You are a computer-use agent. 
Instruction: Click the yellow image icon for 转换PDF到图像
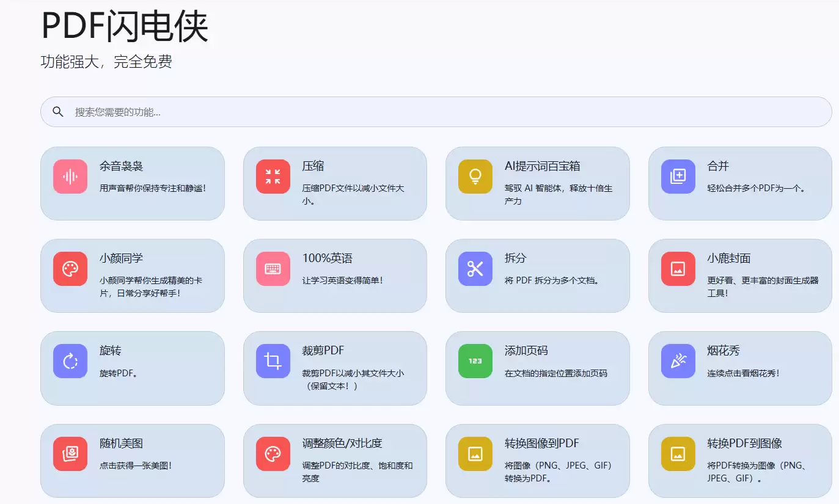click(678, 454)
